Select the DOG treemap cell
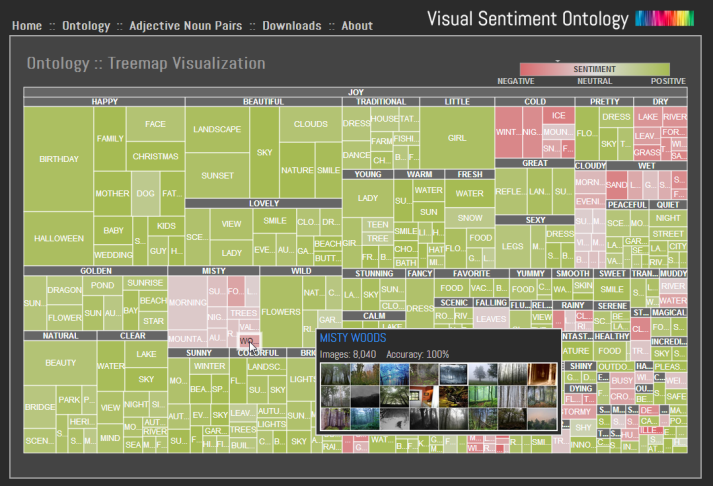This screenshot has height=486, width=713. 146,193
